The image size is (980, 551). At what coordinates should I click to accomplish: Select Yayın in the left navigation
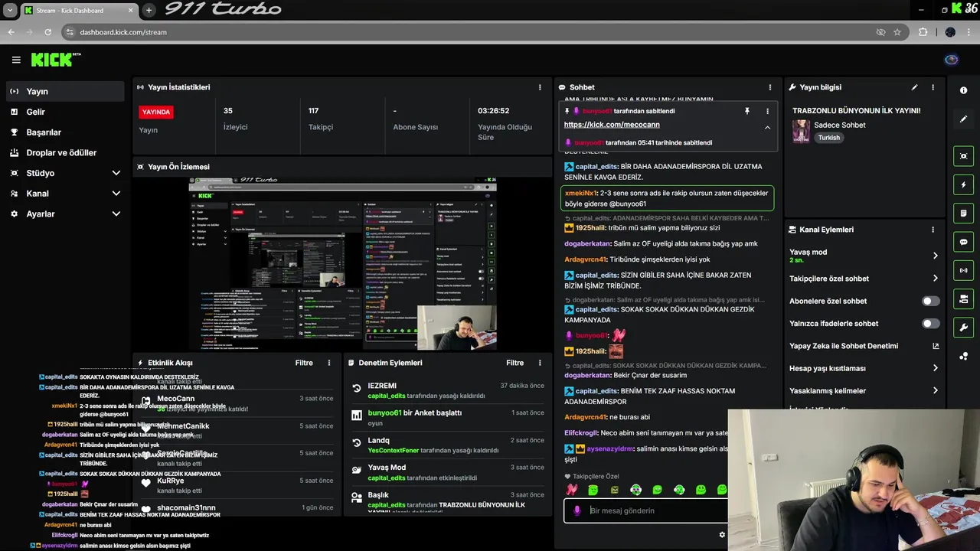pyautogui.click(x=65, y=91)
